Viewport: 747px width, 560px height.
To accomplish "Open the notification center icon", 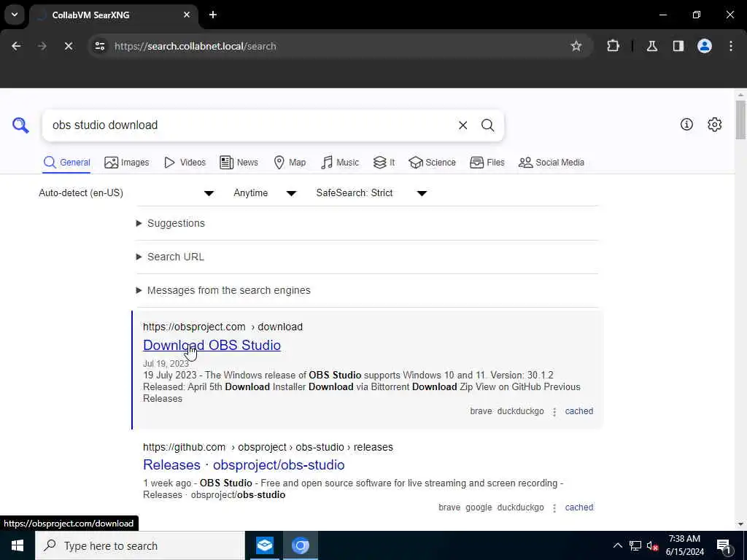I will pos(724,545).
